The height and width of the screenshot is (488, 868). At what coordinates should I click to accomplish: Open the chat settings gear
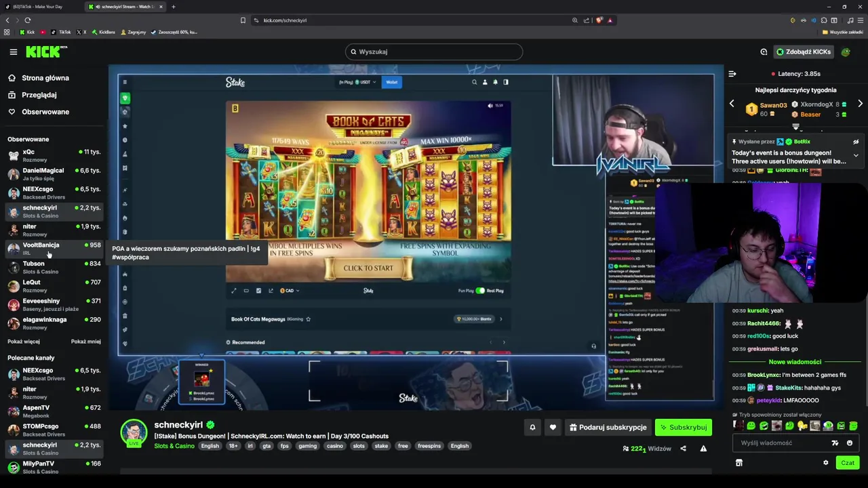click(825, 463)
